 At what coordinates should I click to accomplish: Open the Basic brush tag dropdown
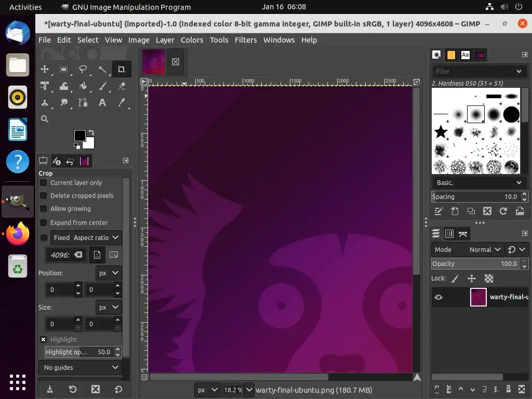coord(478,182)
